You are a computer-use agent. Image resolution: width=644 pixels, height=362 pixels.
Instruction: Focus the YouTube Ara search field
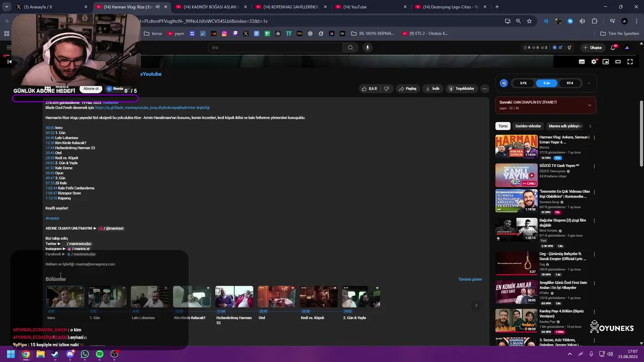tap(276, 48)
